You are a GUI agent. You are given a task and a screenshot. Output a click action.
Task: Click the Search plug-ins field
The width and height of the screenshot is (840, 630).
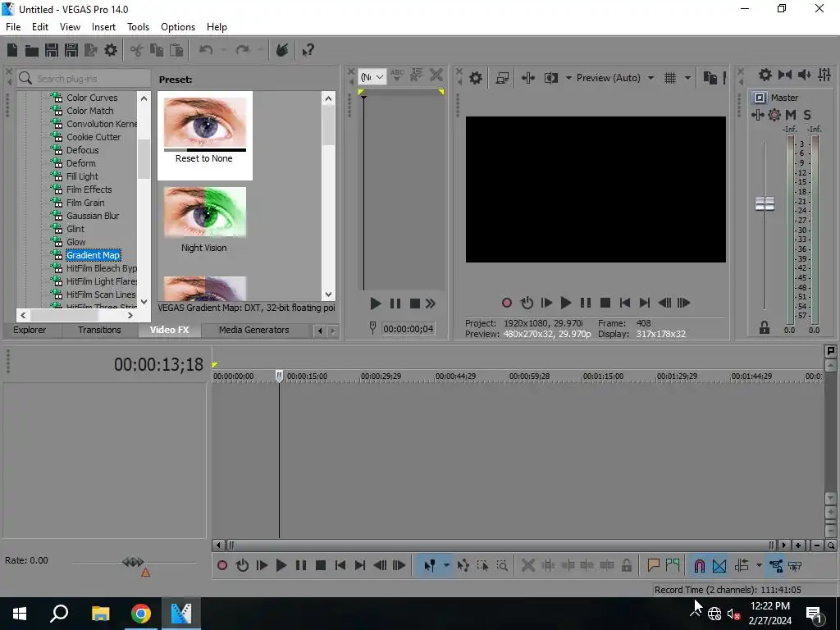click(84, 79)
